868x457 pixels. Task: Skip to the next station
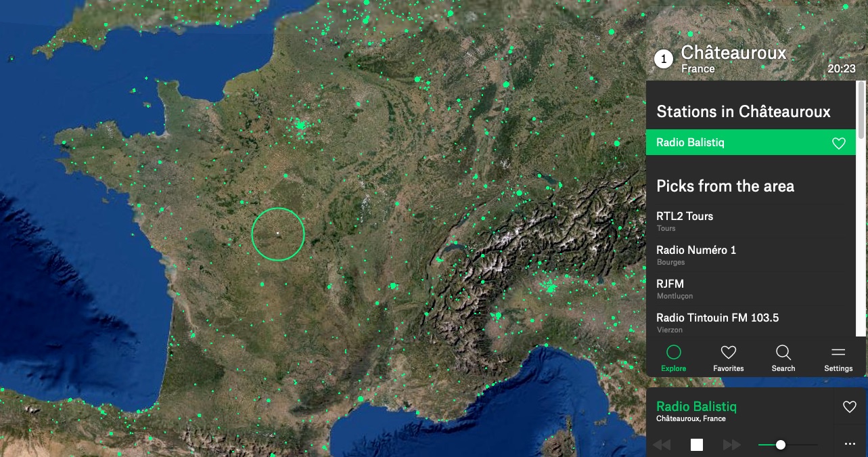[x=732, y=445]
